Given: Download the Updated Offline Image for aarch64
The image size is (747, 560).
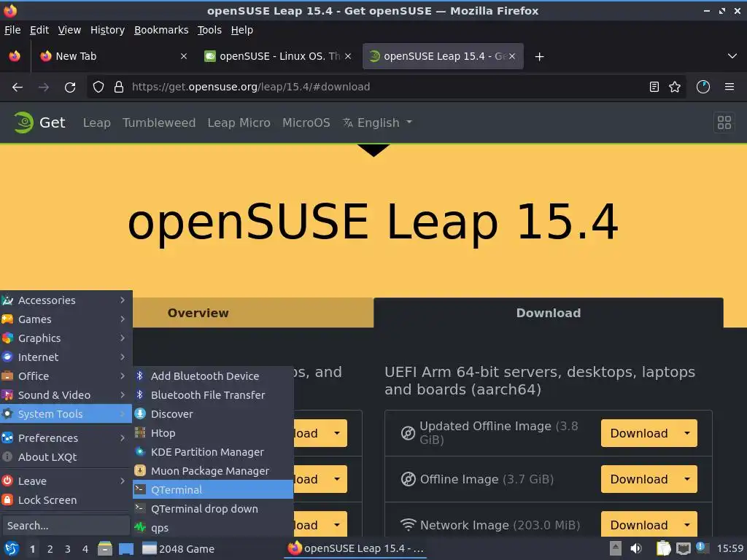Looking at the screenshot, I should tap(639, 433).
